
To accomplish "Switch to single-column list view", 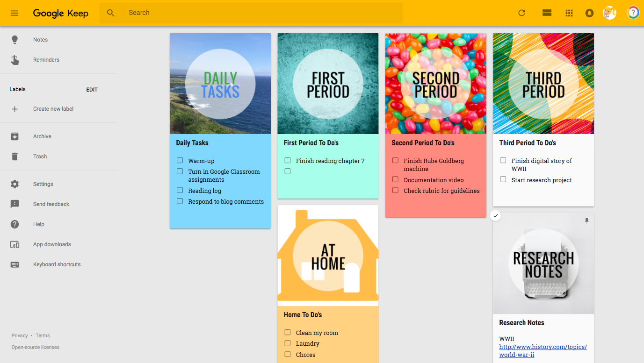I will pos(546,13).
